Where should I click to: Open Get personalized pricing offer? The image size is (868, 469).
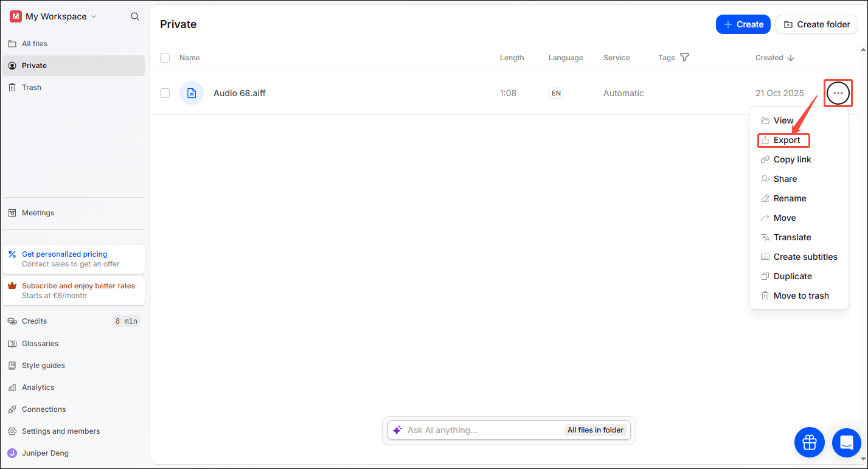(74, 259)
